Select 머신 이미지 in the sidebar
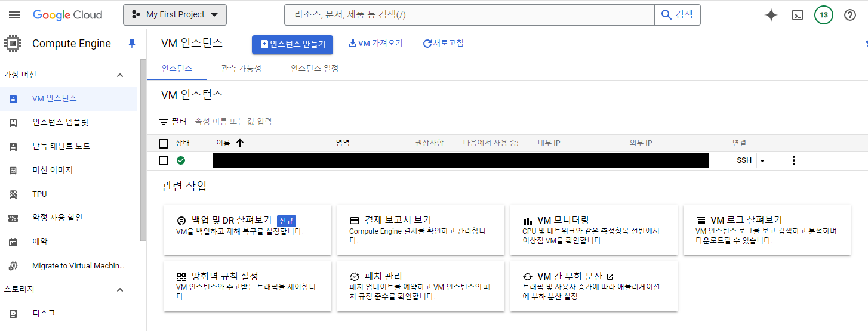This screenshot has width=868, height=331. (x=69, y=171)
